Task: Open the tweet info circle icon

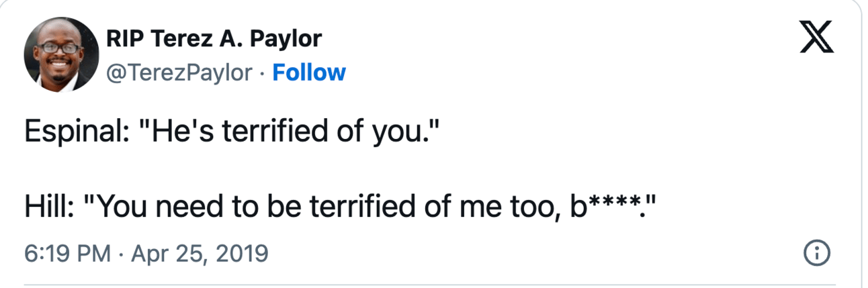Action: click(818, 253)
